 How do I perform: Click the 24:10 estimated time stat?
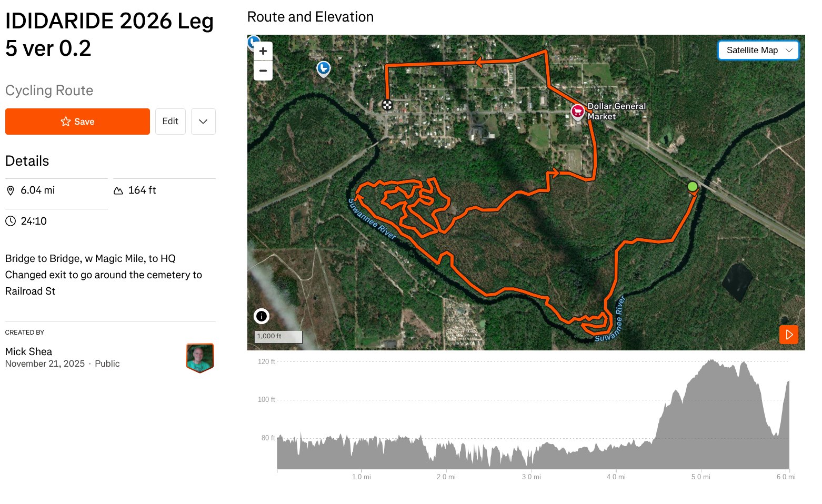coord(34,221)
